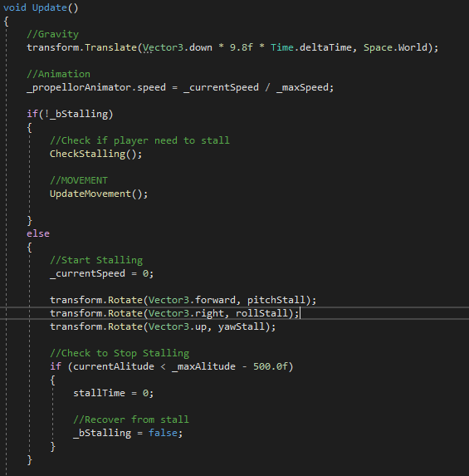Image resolution: width=469 pixels, height=476 pixels.
Task: Select the '//Check if player need to stall' comment
Action: [x=139, y=140]
